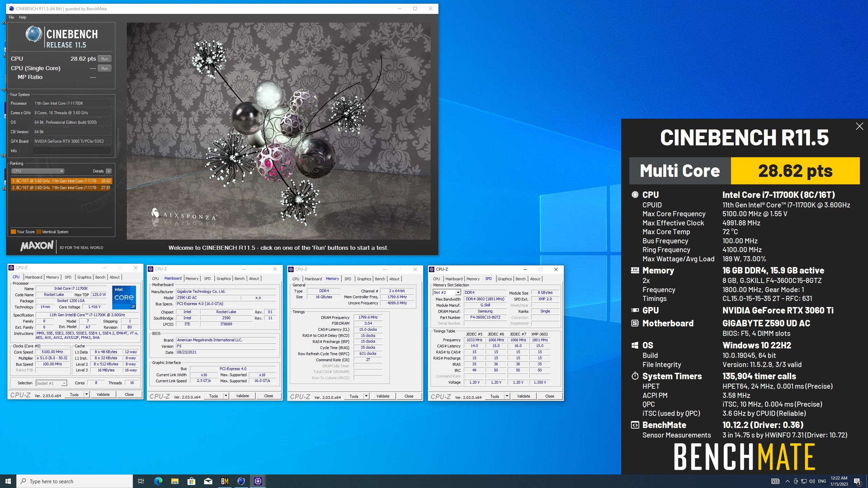Click the Model field Z590 UD AC in CPU-Z
Screen dimensions: 868x488
pos(208,298)
